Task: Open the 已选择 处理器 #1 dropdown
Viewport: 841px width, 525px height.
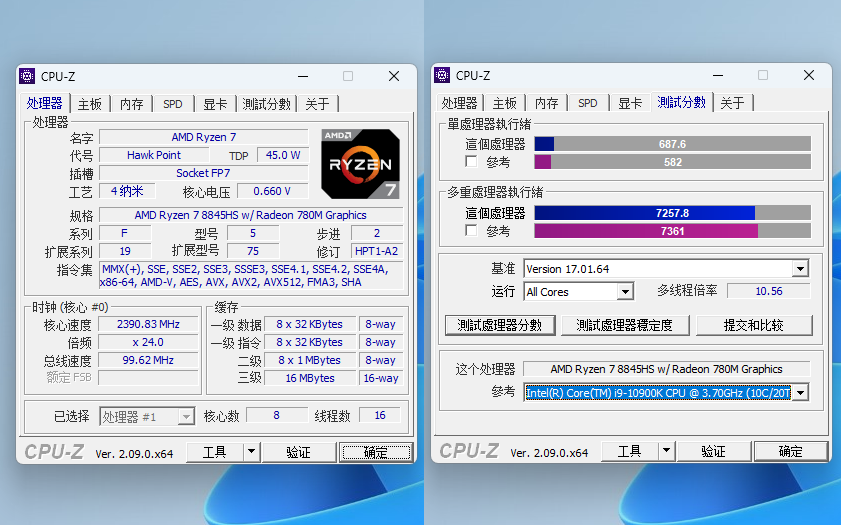Action: 186,417
